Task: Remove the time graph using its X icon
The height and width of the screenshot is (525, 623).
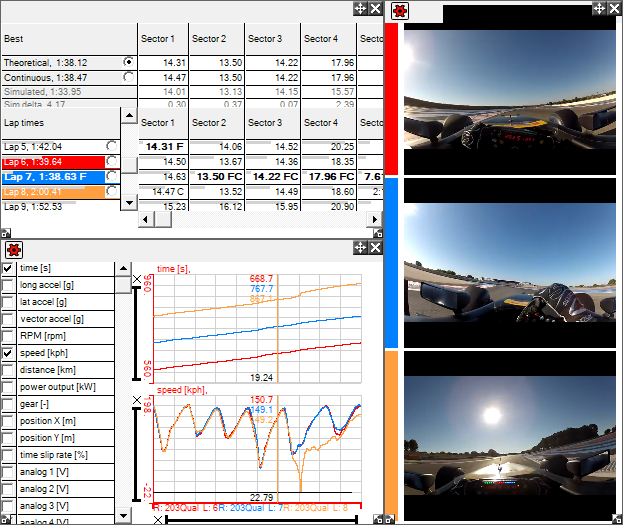Action: [138, 277]
